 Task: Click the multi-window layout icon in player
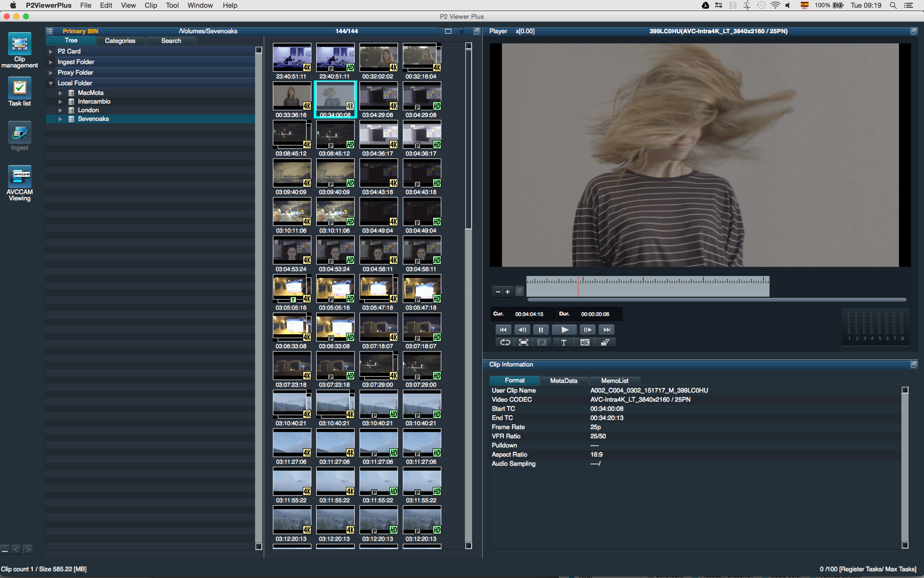click(x=605, y=342)
